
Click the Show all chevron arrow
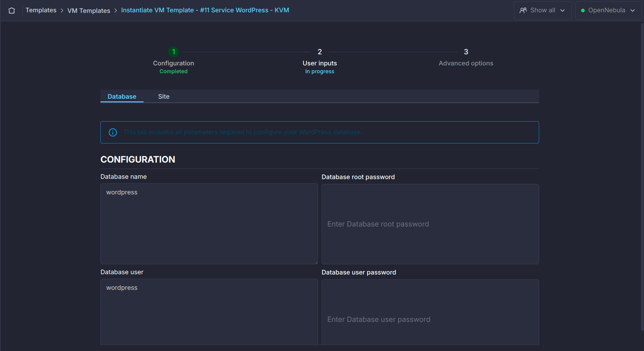click(562, 10)
